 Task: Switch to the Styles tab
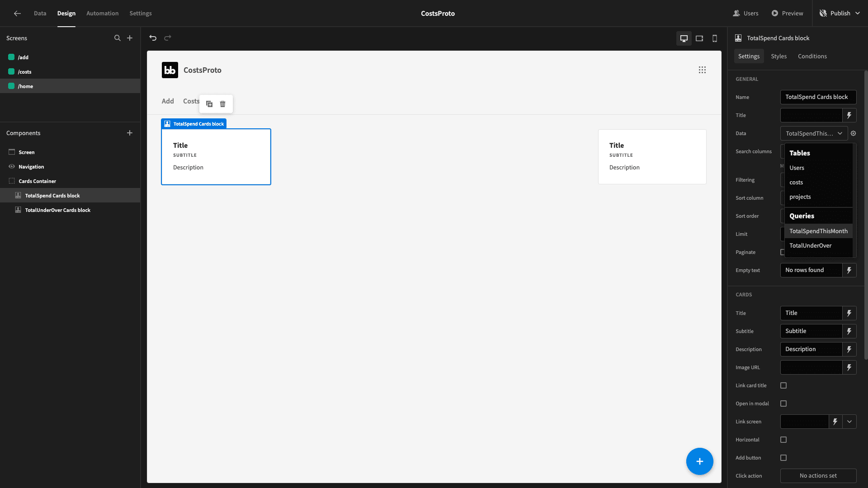778,56
